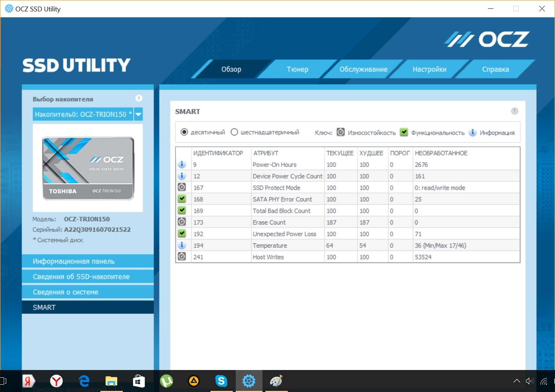Open the Обзор tab

231,69
